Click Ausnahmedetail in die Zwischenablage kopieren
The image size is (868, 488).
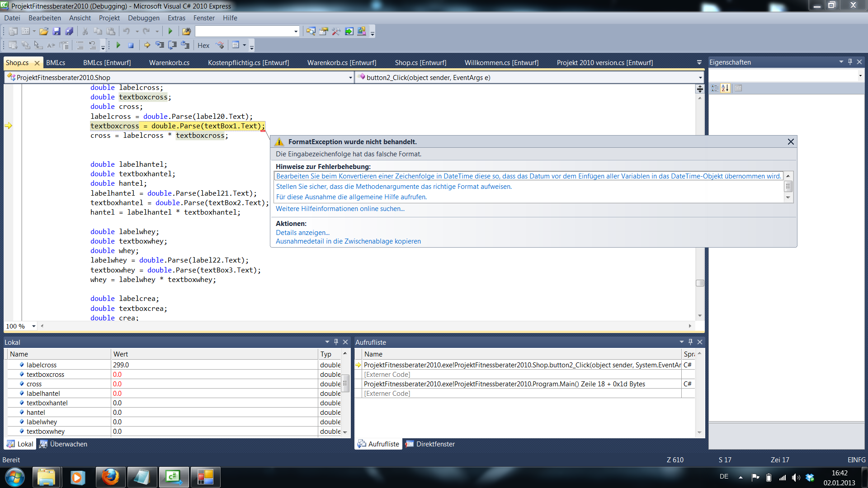point(348,241)
